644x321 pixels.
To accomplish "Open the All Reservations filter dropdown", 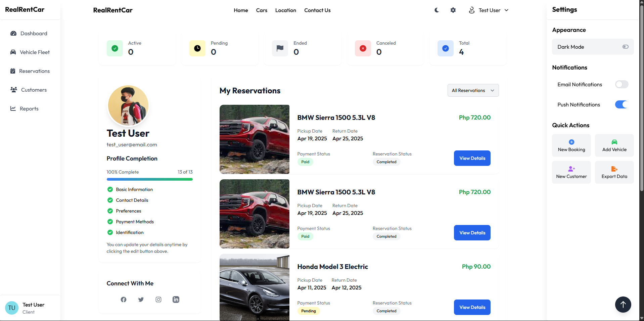I will click(x=473, y=90).
